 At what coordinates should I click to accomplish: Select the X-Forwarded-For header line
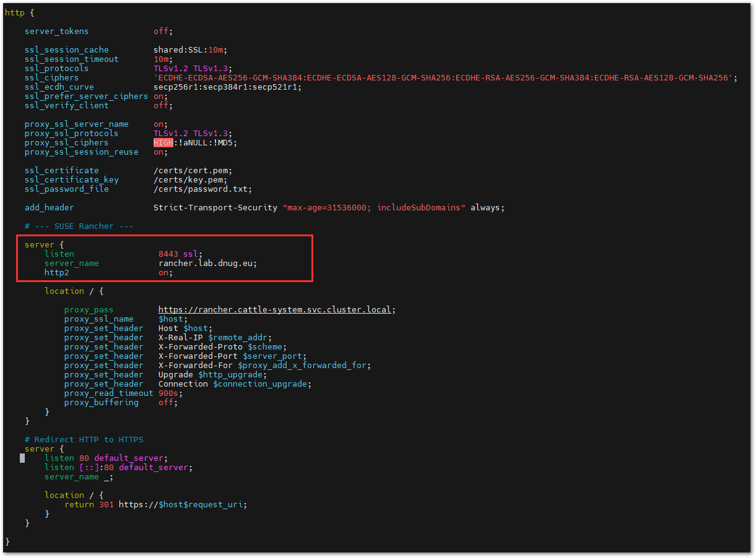click(x=217, y=365)
